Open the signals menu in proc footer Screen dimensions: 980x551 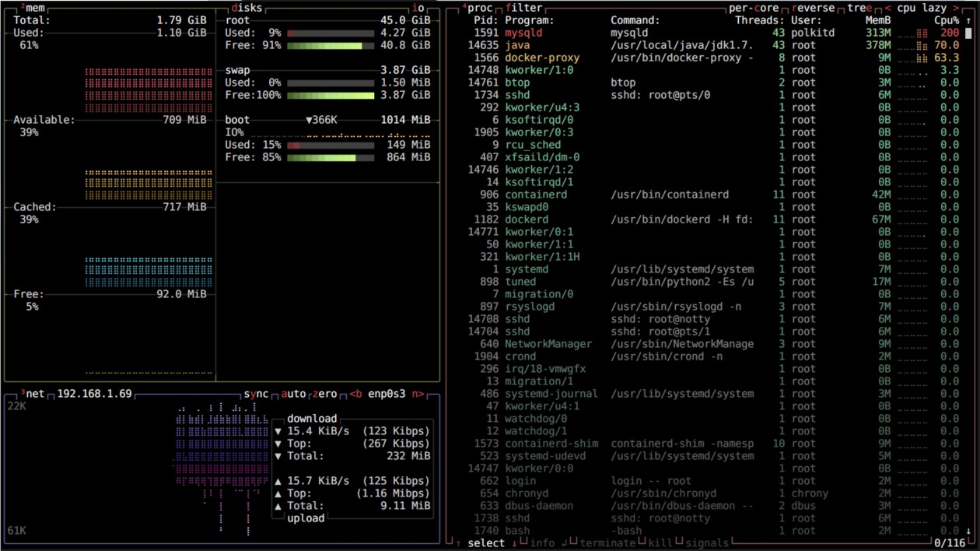707,543
